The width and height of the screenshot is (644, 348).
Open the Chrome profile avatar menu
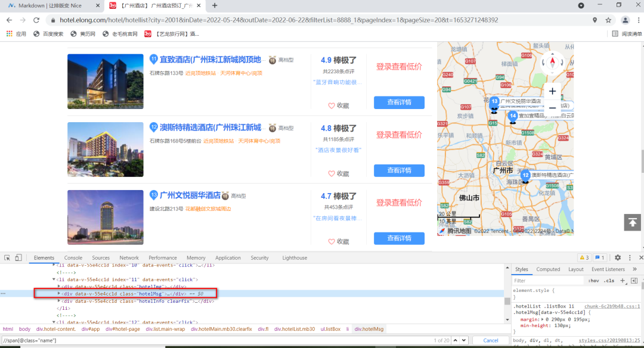click(625, 20)
